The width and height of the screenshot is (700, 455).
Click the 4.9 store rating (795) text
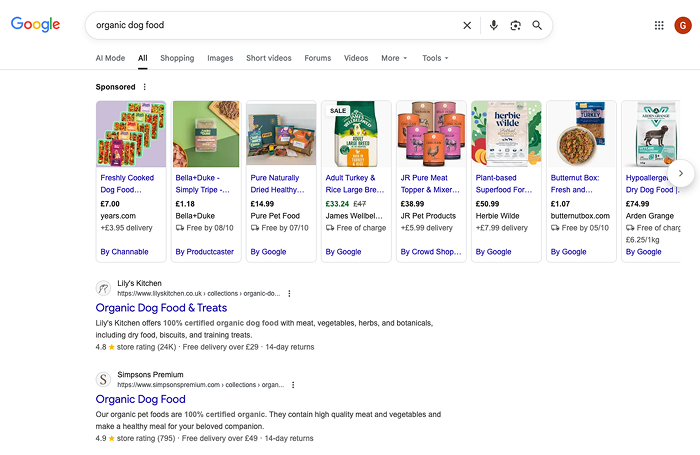pos(135,438)
